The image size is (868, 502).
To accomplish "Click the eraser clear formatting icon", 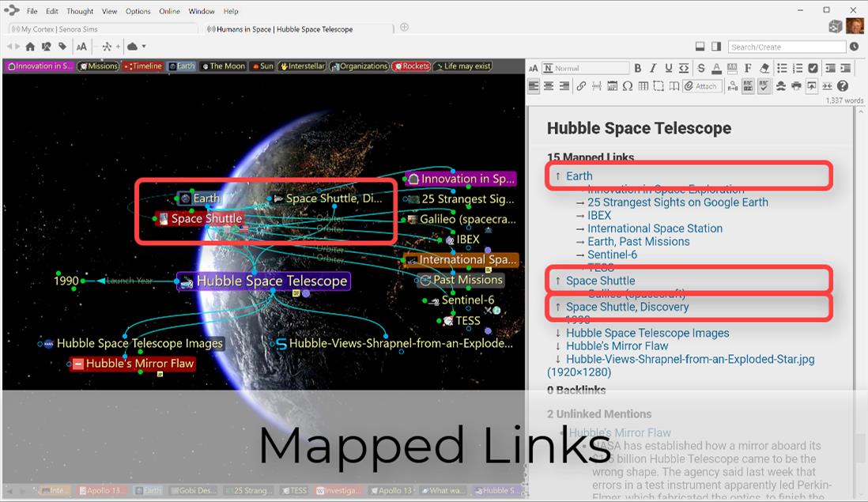I will [x=764, y=69].
